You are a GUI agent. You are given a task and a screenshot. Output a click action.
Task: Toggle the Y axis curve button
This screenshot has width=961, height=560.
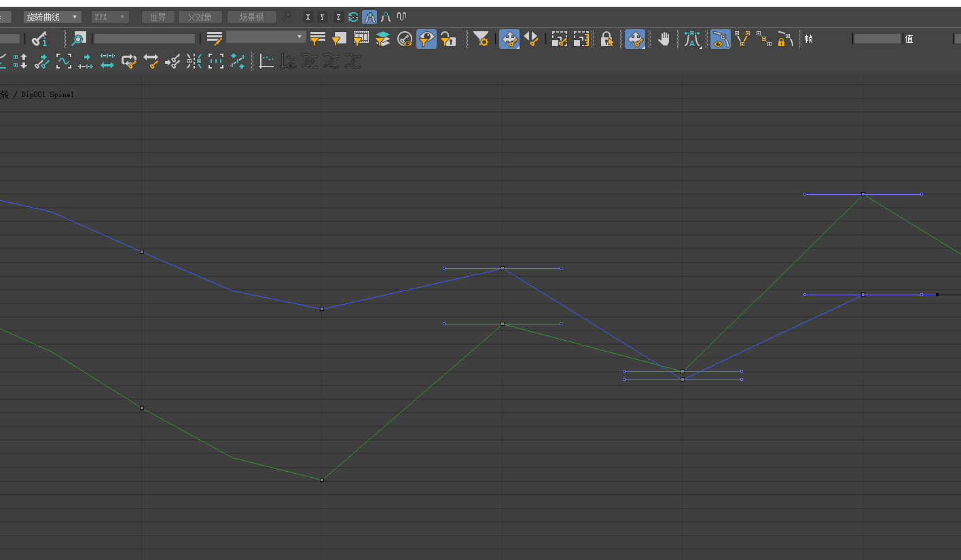[323, 17]
